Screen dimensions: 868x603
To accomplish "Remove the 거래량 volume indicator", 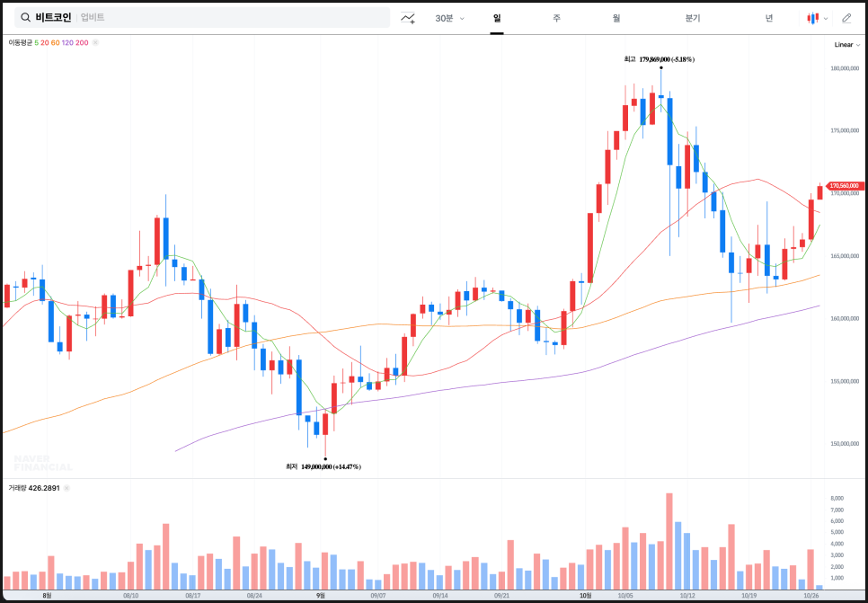I will pos(67,488).
